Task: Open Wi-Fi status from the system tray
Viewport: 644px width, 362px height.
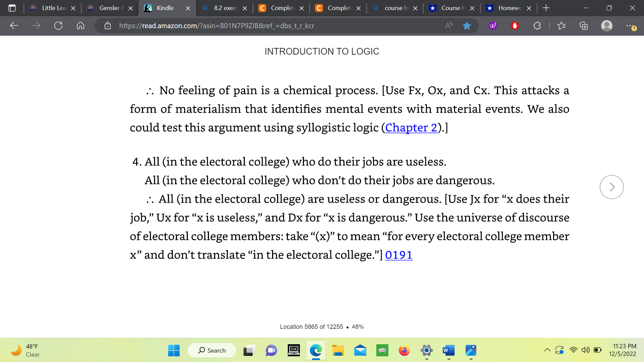Action: [573, 350]
